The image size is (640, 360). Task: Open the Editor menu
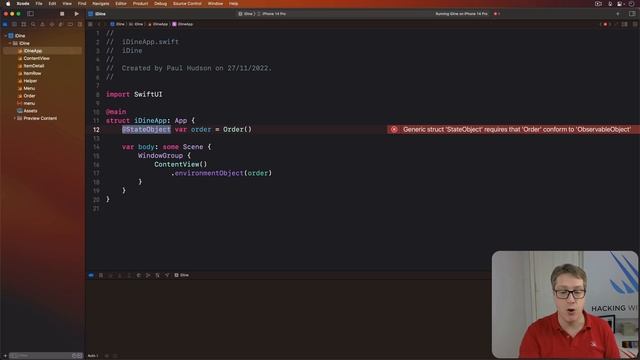coord(121,4)
